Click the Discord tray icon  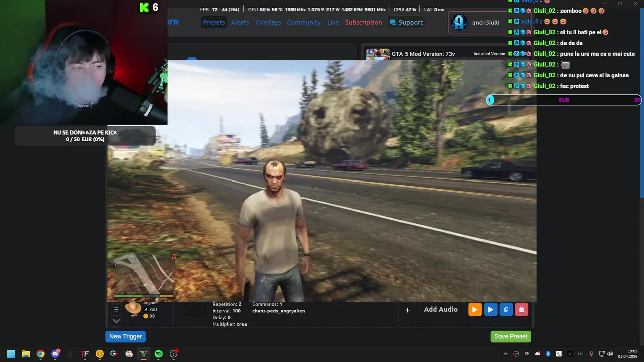point(537,354)
